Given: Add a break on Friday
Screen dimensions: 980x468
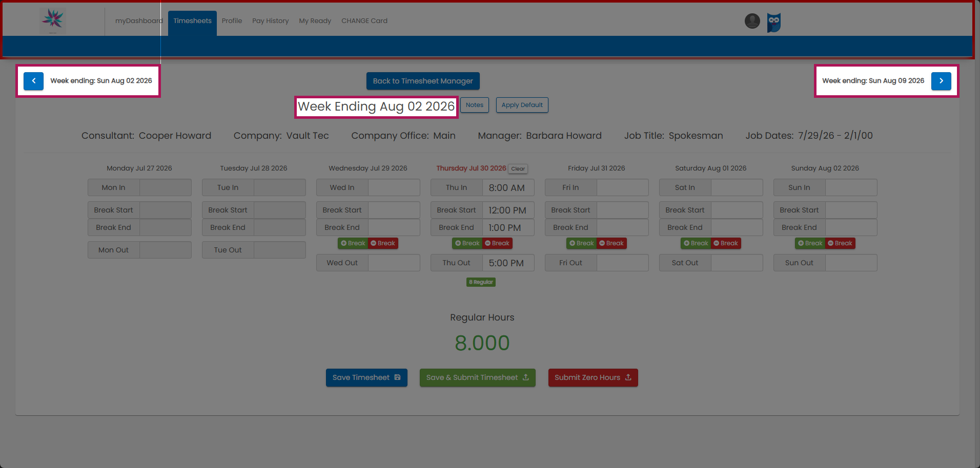Looking at the screenshot, I should [x=581, y=243].
